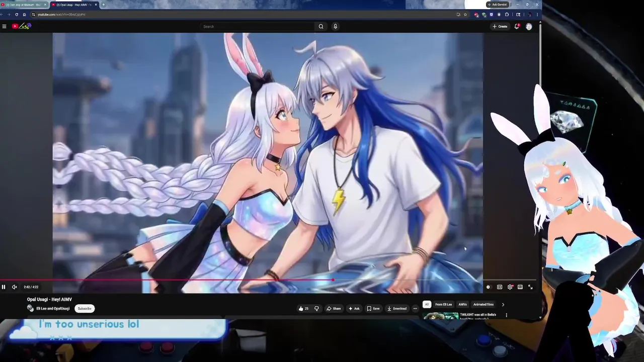Open the YouTube account avatar menu
The image size is (644, 362).
click(529, 26)
